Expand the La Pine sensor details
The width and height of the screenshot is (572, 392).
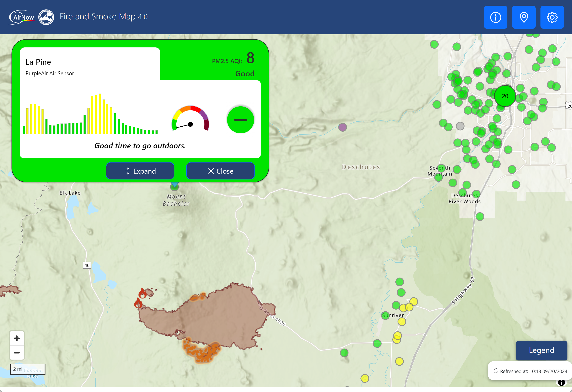pyautogui.click(x=140, y=171)
